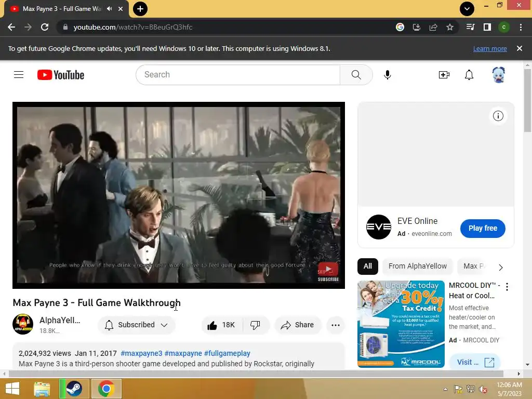Screen dimensions: 532x399
Task: Open the Google icon in address bar
Action: point(400,27)
